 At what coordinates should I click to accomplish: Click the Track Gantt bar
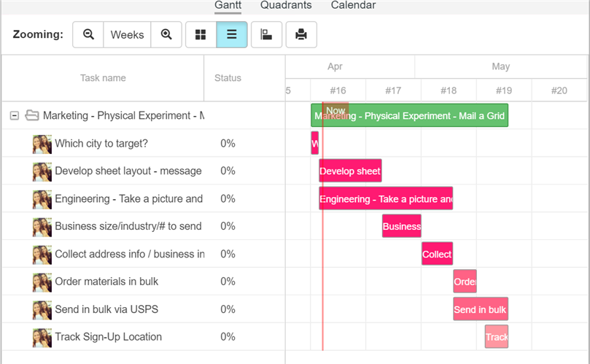[x=497, y=336]
